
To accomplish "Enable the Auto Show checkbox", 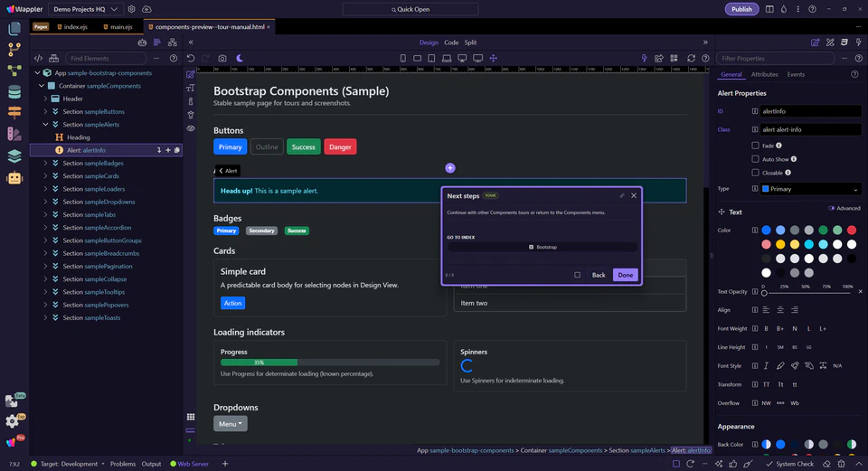I will tap(755, 159).
